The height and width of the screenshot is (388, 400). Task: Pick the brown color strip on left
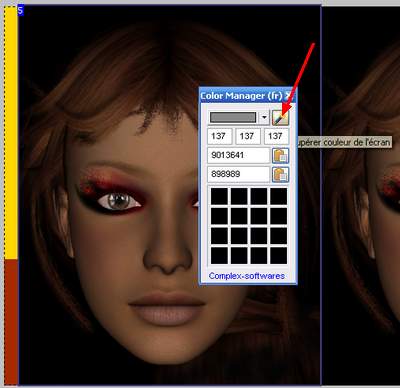tap(11, 322)
